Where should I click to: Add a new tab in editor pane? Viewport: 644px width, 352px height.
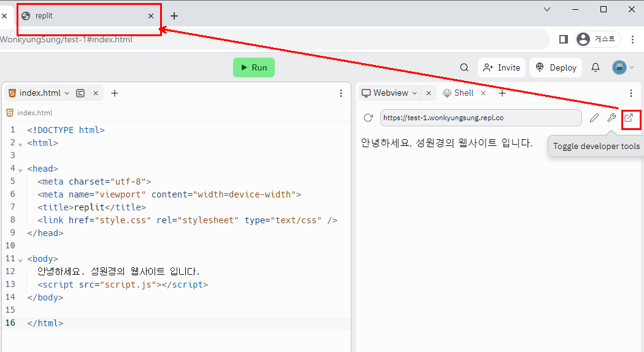pos(115,93)
